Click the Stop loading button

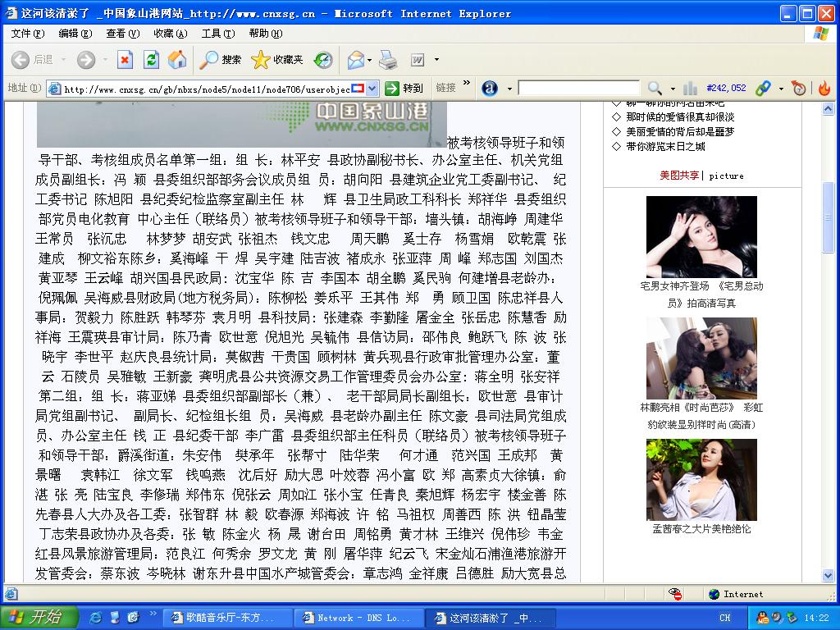pos(125,60)
